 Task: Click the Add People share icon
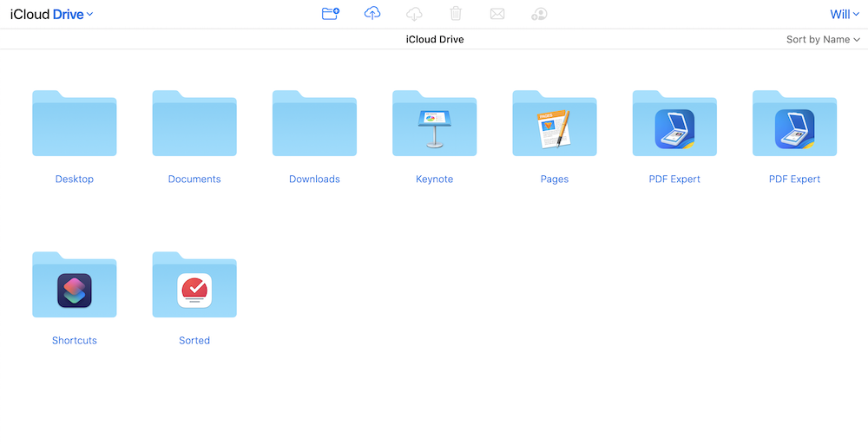[539, 14]
